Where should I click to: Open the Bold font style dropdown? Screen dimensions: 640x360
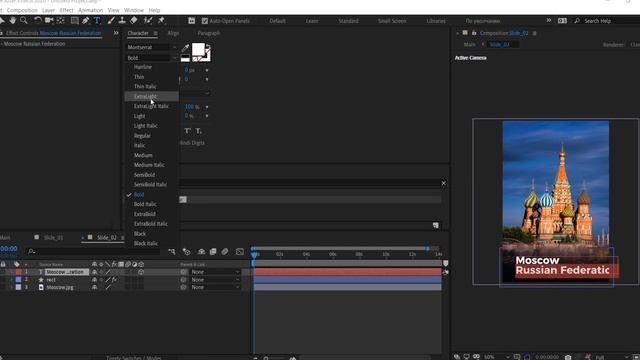152,58
